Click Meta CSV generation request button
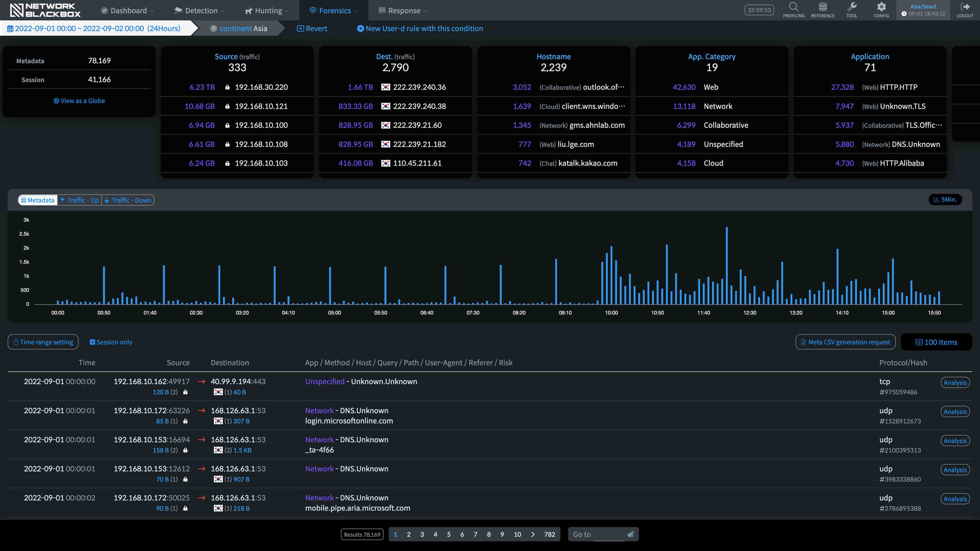The height and width of the screenshot is (551, 980). click(845, 342)
